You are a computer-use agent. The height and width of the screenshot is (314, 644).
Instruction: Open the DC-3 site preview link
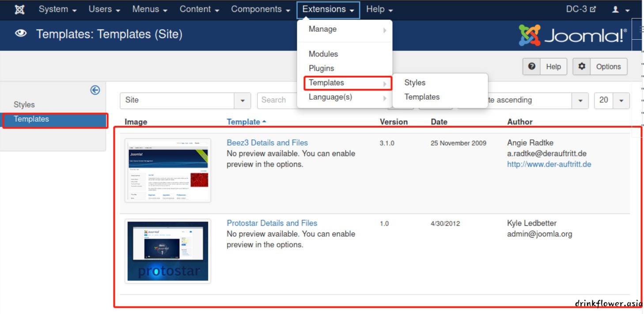(581, 9)
